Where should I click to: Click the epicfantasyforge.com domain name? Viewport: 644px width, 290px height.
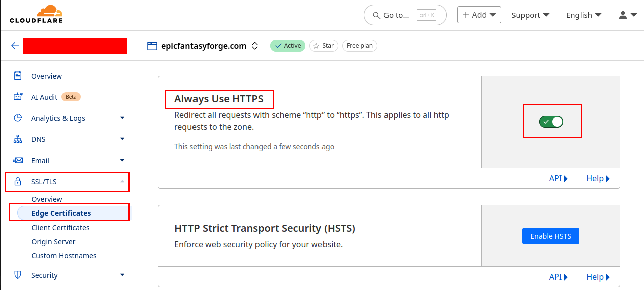(x=204, y=46)
